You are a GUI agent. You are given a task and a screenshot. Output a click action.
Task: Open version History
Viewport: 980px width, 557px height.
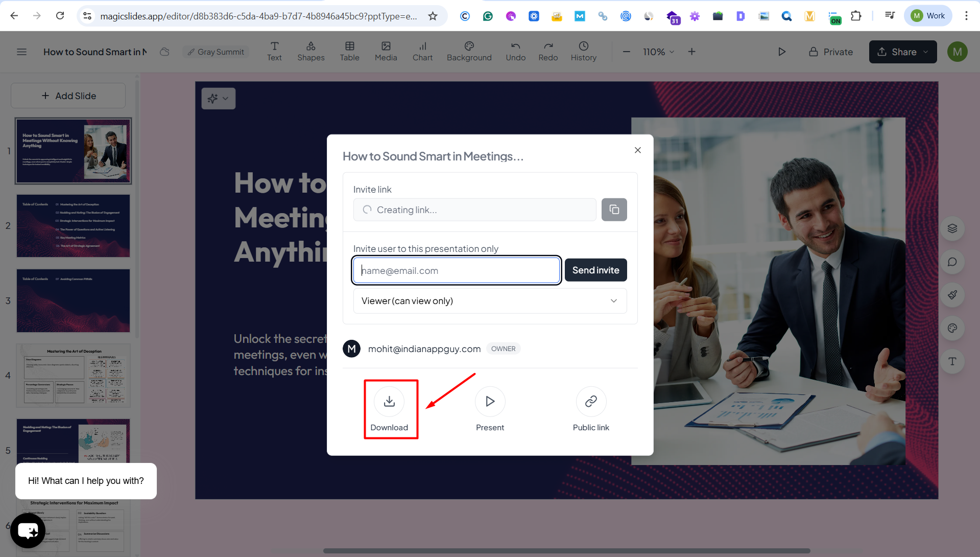tap(584, 52)
